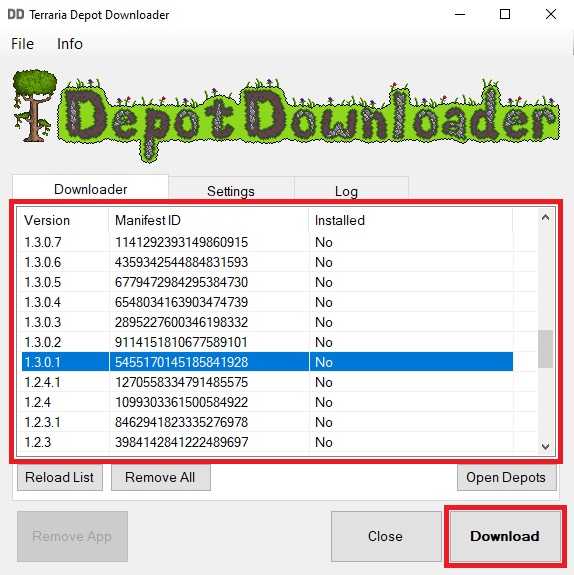Sort by the Manifest ID column header
This screenshot has width=574, height=575.
coord(208,220)
